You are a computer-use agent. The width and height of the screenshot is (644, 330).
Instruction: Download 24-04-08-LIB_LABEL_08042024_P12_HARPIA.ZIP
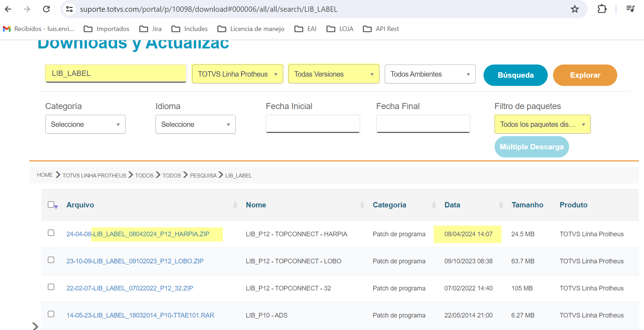coord(138,234)
